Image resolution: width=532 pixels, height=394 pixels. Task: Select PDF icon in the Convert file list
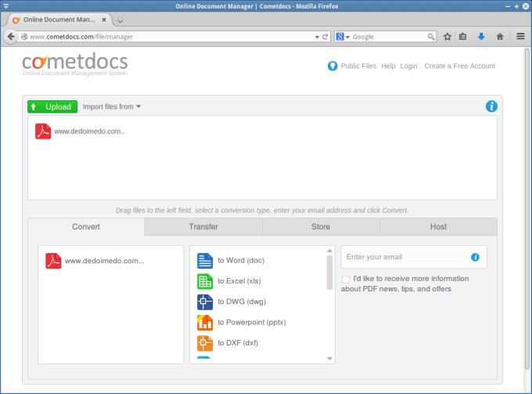53,261
